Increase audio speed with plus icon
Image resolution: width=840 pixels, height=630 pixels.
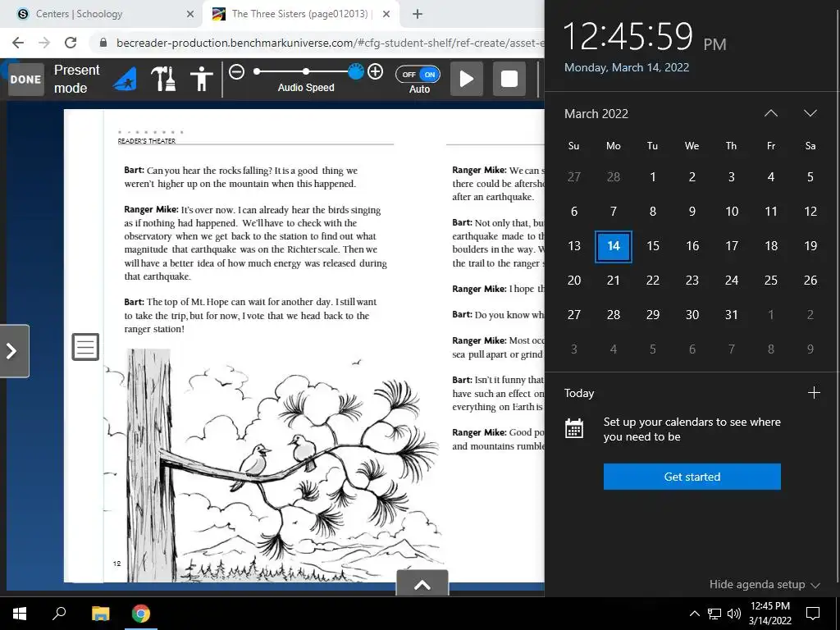(x=375, y=72)
